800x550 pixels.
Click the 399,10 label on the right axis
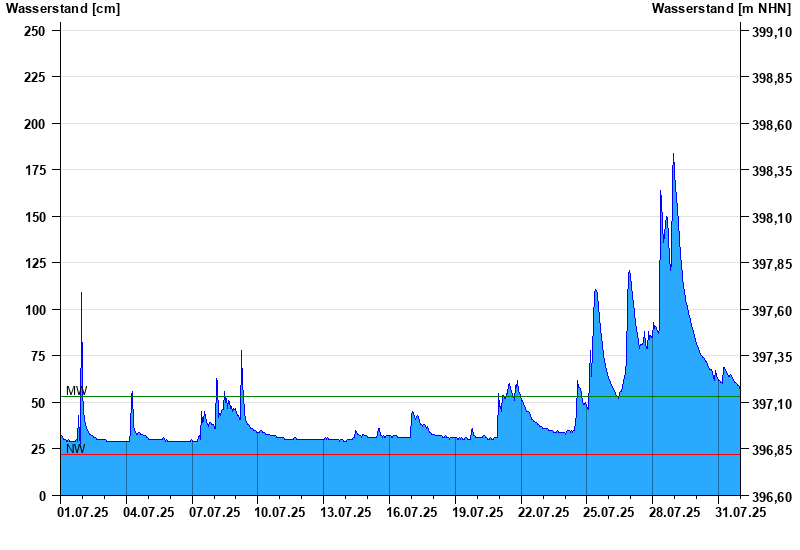[x=772, y=32]
